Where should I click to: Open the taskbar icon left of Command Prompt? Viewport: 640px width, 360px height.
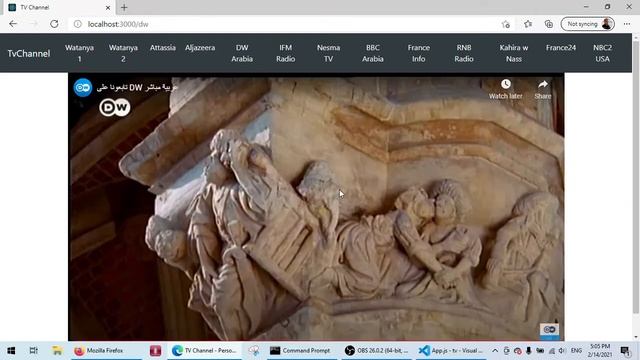click(254, 351)
